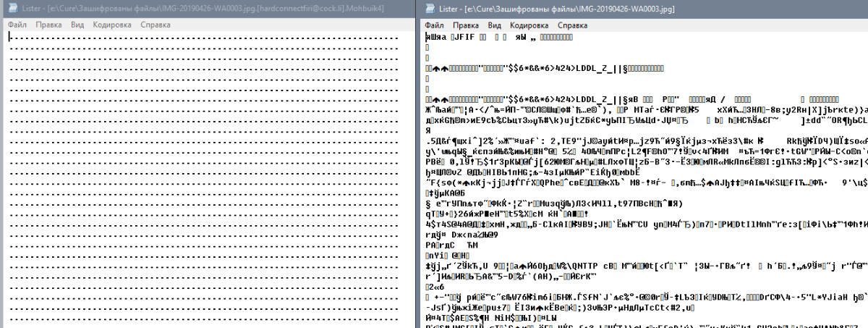Open the Справка menu in the right Lister window
This screenshot has width=868, height=328.
pos(572,25)
